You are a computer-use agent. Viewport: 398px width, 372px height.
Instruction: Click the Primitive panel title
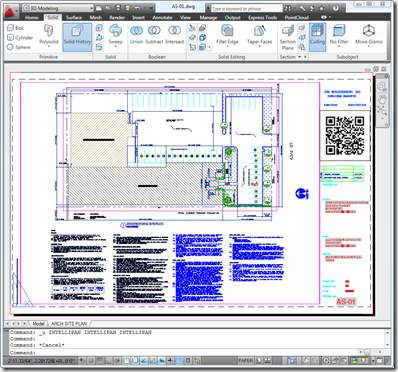[x=48, y=57]
